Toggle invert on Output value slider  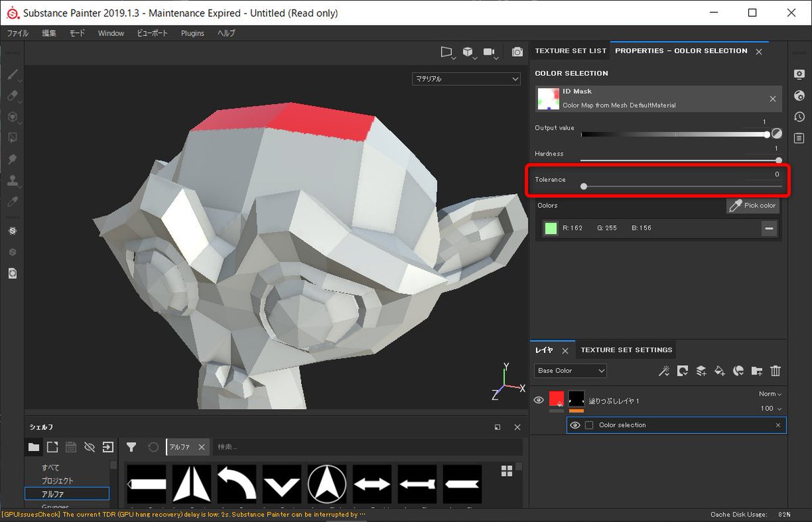(777, 134)
